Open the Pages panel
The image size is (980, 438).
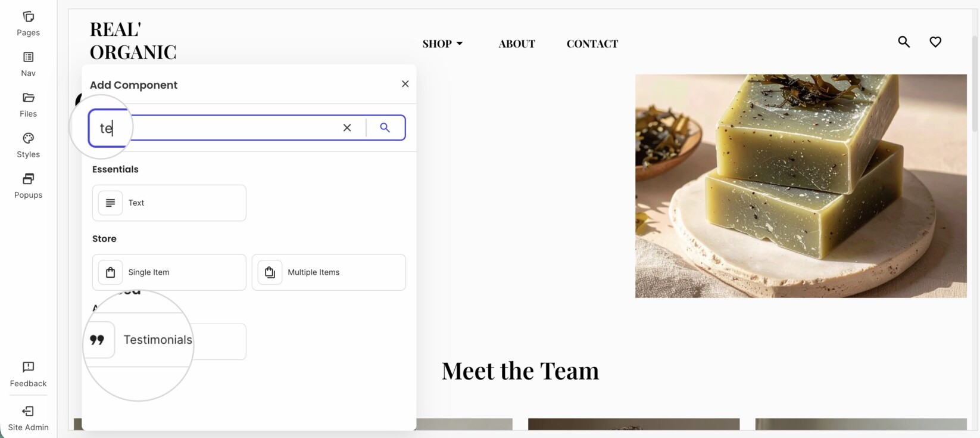pos(28,24)
